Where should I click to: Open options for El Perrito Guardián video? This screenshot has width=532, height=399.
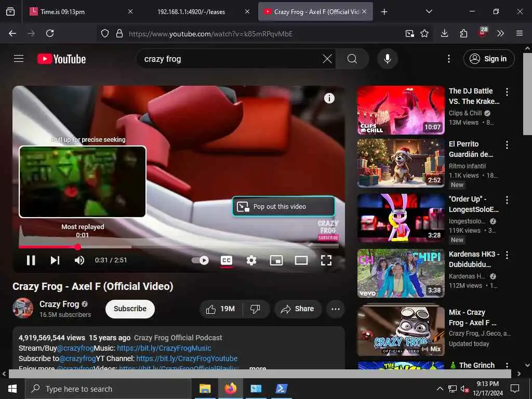[507, 145]
